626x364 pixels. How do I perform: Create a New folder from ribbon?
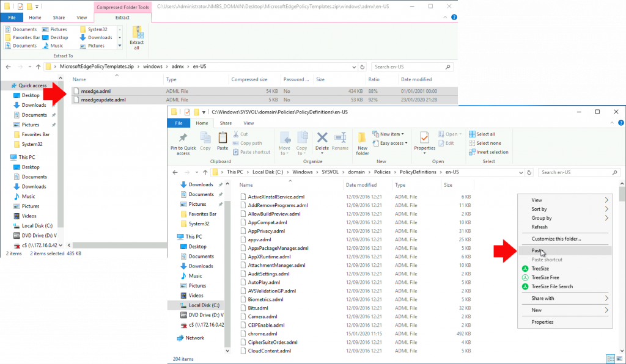point(363,144)
